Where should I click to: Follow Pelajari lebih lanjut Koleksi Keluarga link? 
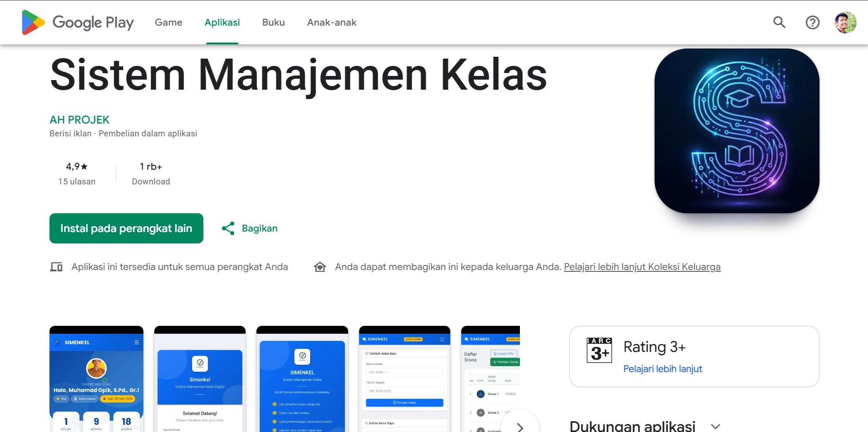(x=642, y=267)
